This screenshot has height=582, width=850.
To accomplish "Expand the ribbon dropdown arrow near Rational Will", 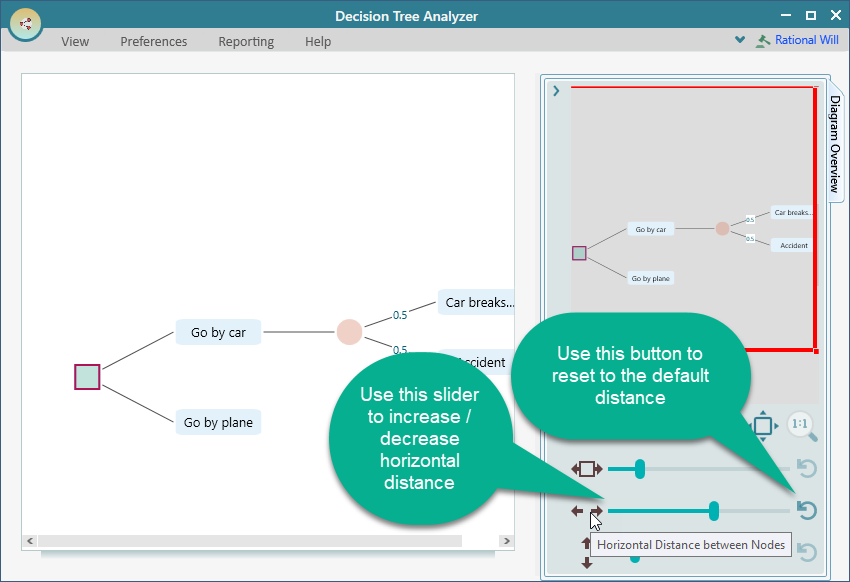I will click(x=740, y=41).
